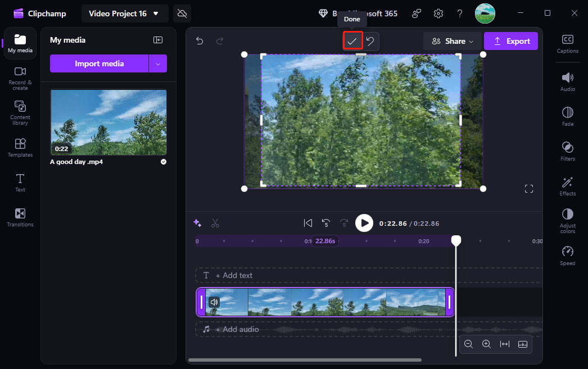588x369 pixels.
Task: Toggle fullscreen preview of the video
Action: 528,189
